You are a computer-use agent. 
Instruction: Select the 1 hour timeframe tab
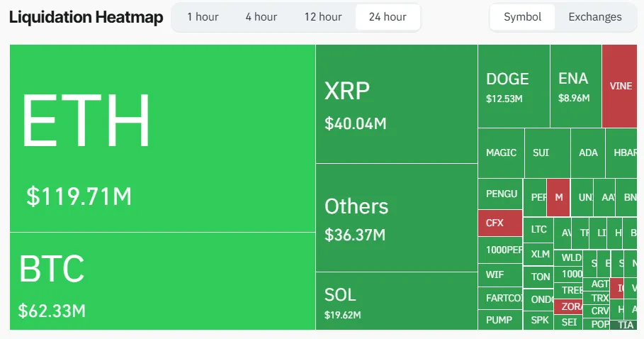point(203,17)
